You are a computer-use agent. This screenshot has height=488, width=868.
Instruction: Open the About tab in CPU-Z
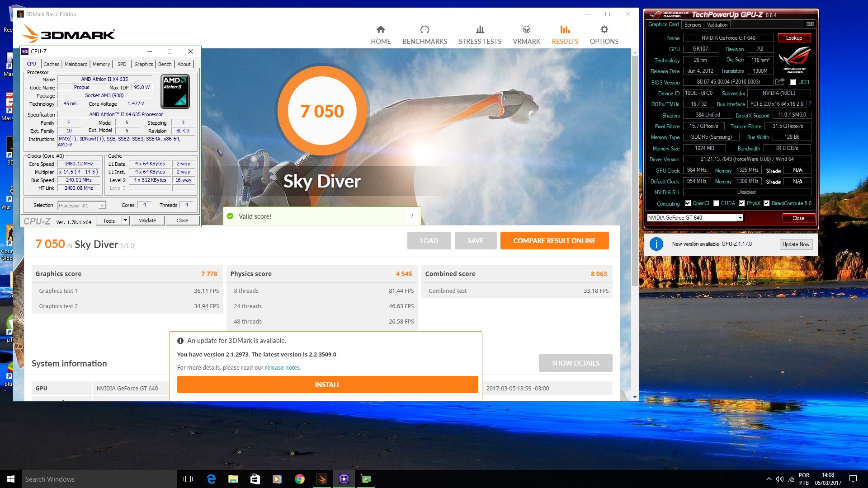(184, 64)
